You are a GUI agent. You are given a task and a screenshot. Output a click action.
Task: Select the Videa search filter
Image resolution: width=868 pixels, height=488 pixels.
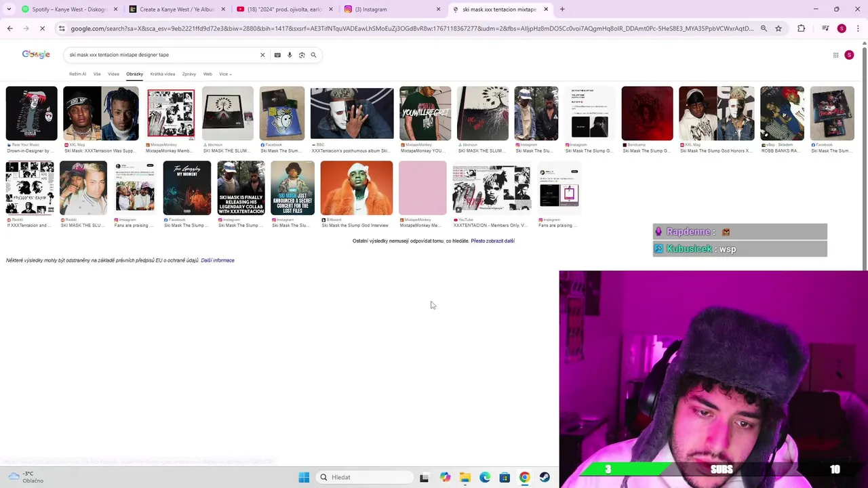click(113, 74)
